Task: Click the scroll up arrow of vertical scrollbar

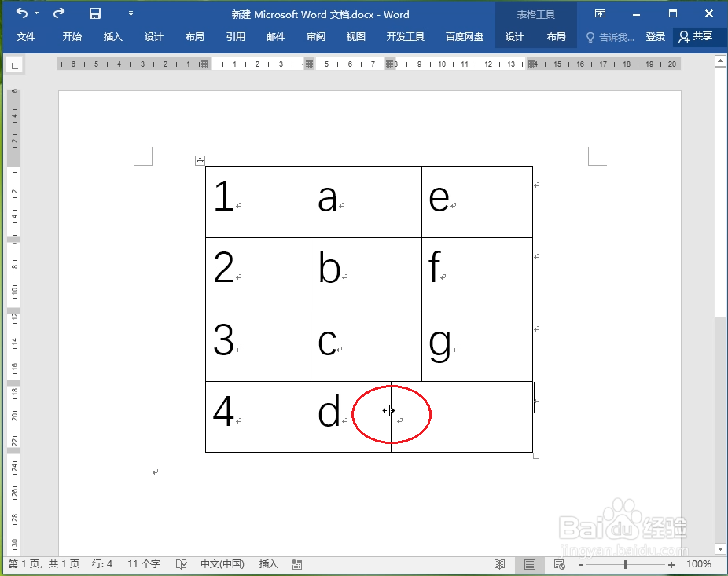Action: pyautogui.click(x=720, y=61)
